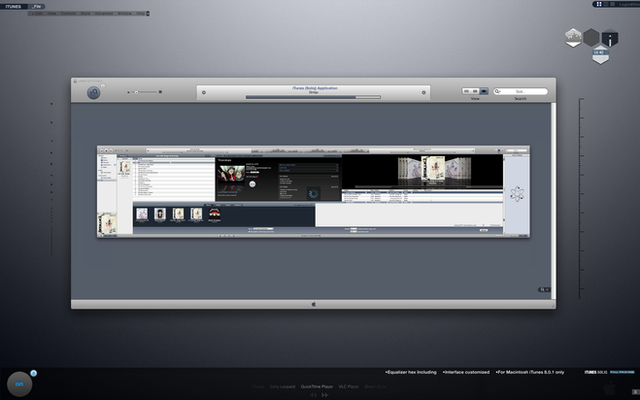Click the lock icon in the window title bar

click(75, 81)
